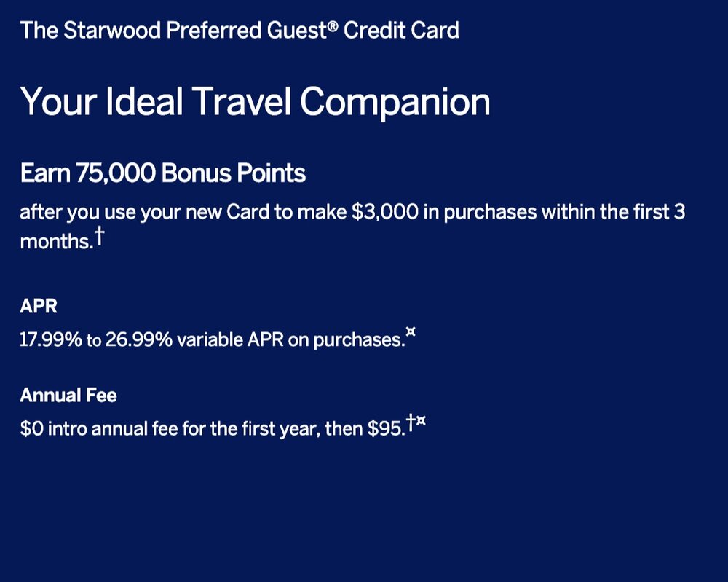This screenshot has width=728, height=582.
Task: Click the registered trademark symbol after "Guest"
Action: tap(333, 28)
